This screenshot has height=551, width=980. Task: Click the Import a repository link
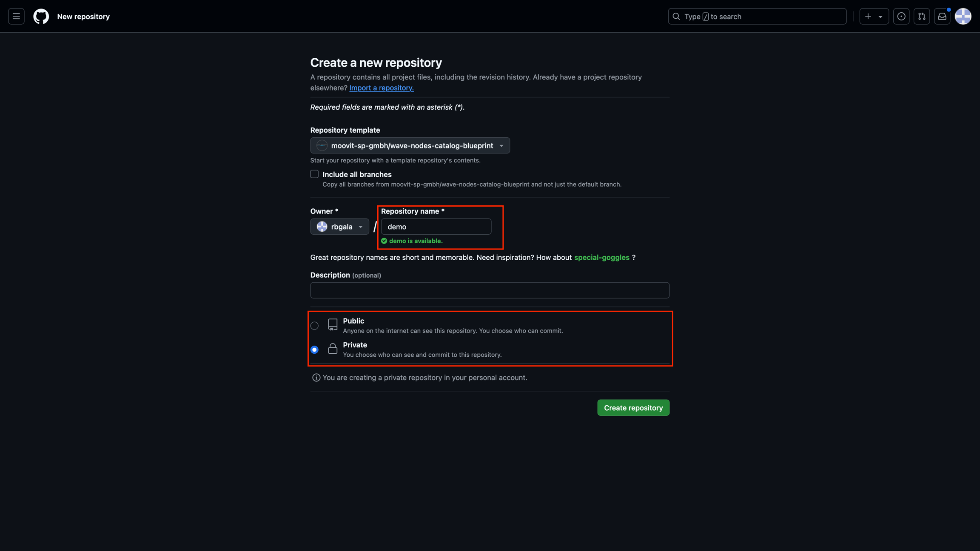pos(381,88)
